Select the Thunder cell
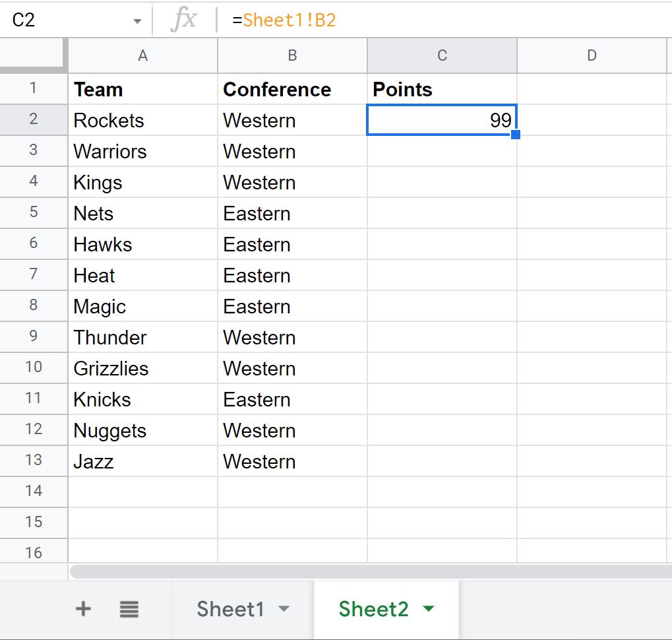This screenshot has width=672, height=640. click(142, 337)
